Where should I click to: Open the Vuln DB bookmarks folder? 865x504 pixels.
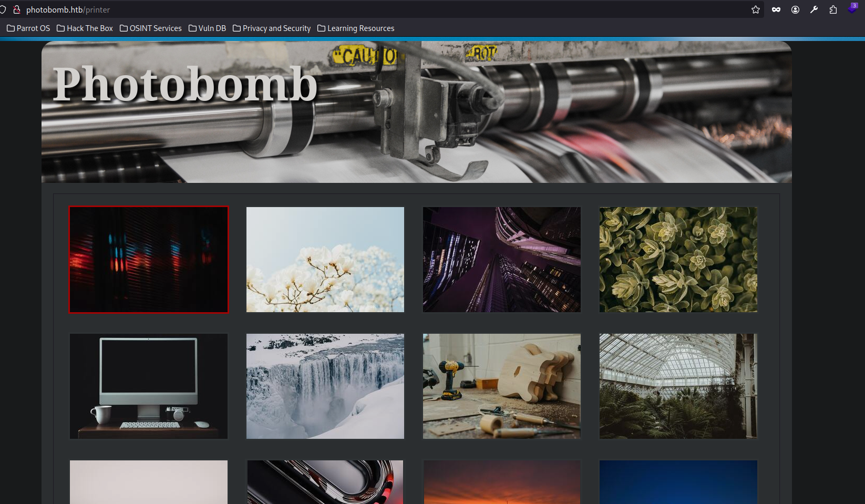207,28
